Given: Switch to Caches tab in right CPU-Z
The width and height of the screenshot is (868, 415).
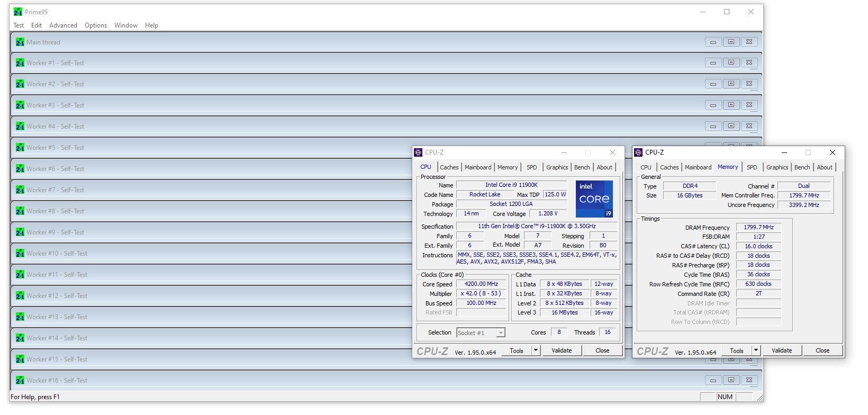Looking at the screenshot, I should [670, 167].
